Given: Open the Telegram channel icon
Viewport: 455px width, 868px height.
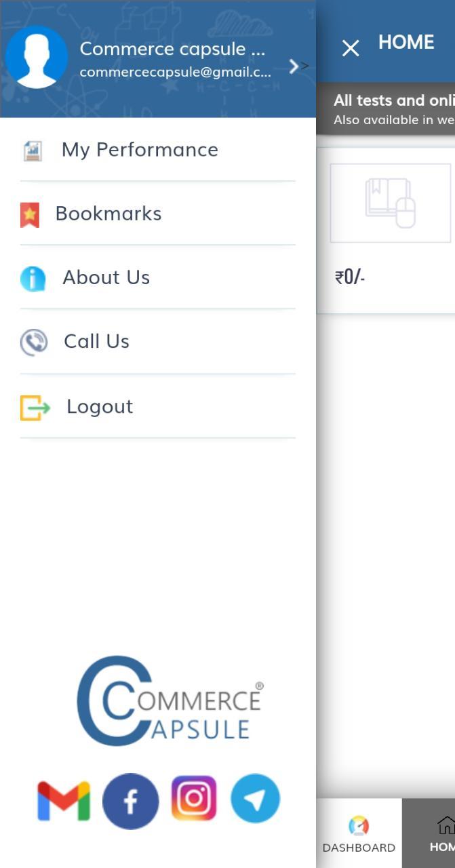Looking at the screenshot, I should [x=255, y=799].
